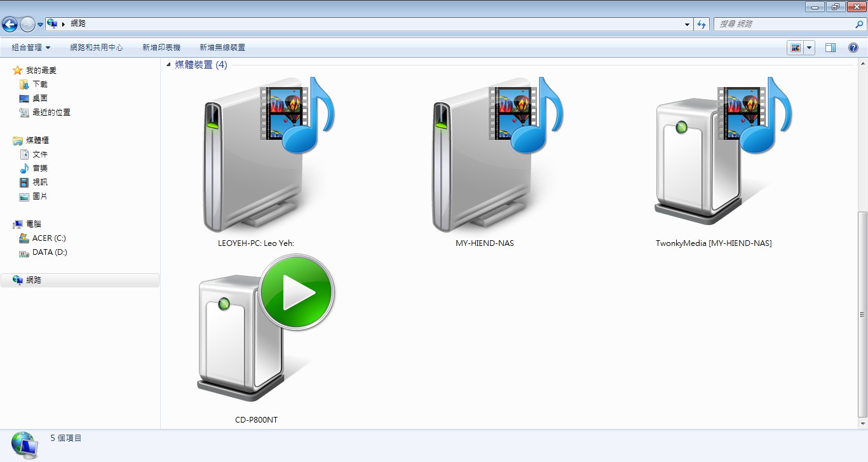This screenshot has width=868, height=462.
Task: Click the 5 個項目 status text
Action: click(x=66, y=438)
